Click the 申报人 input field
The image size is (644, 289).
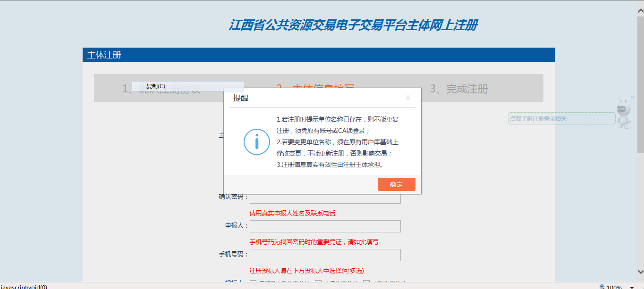[325, 226]
